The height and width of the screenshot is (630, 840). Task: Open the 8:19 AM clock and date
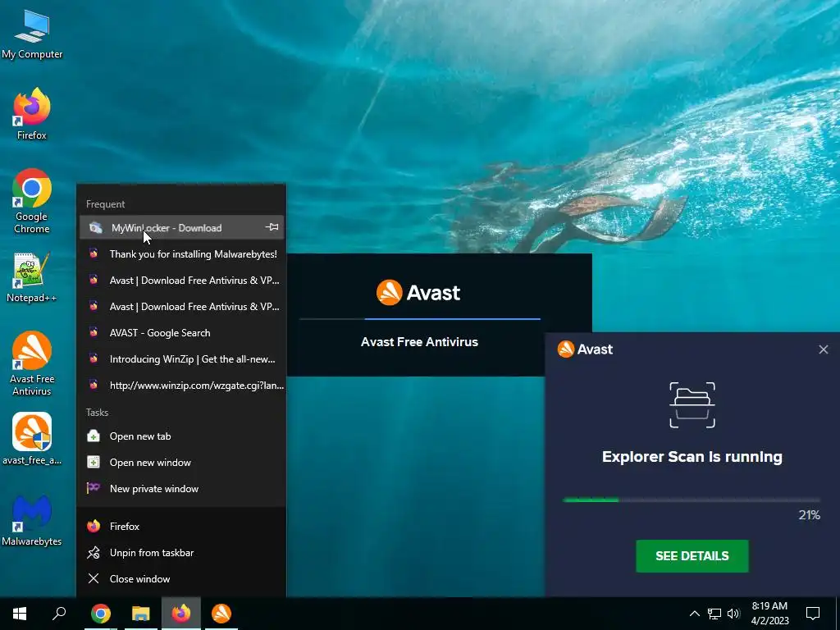click(x=769, y=614)
